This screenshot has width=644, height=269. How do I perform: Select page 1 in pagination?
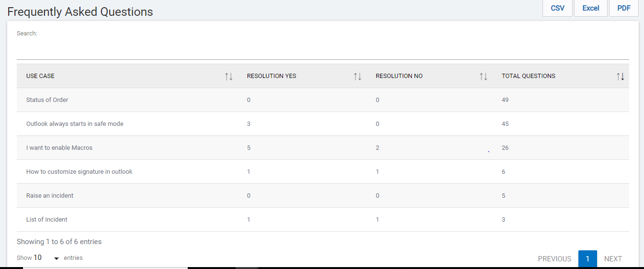tap(588, 259)
